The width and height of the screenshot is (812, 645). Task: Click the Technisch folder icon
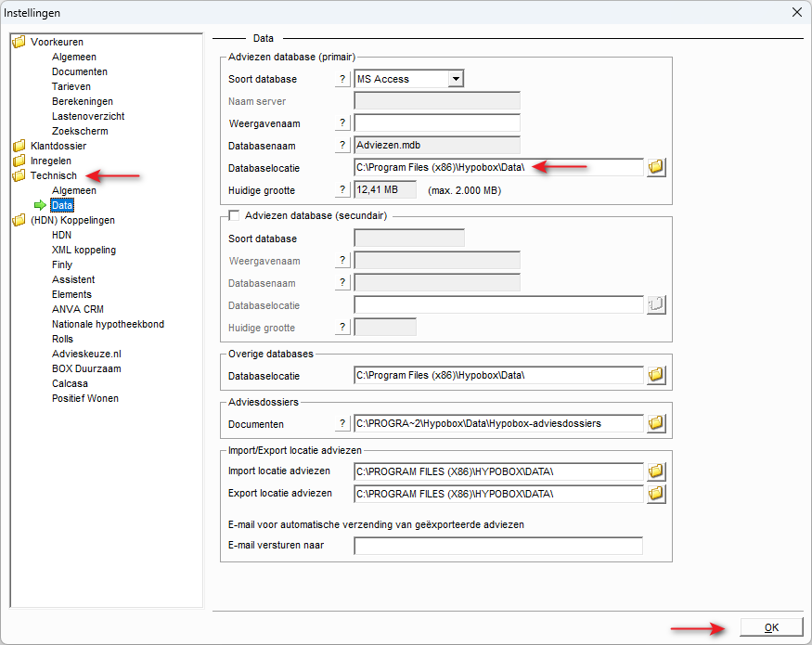(19, 175)
